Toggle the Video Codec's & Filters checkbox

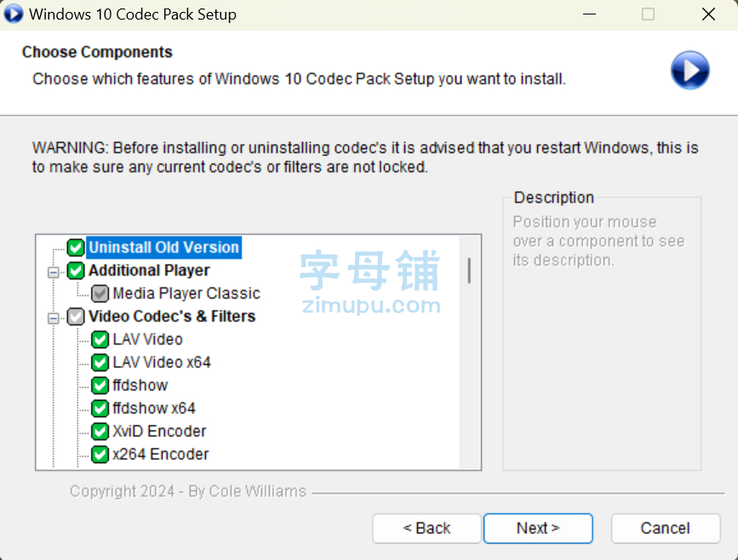(76, 317)
